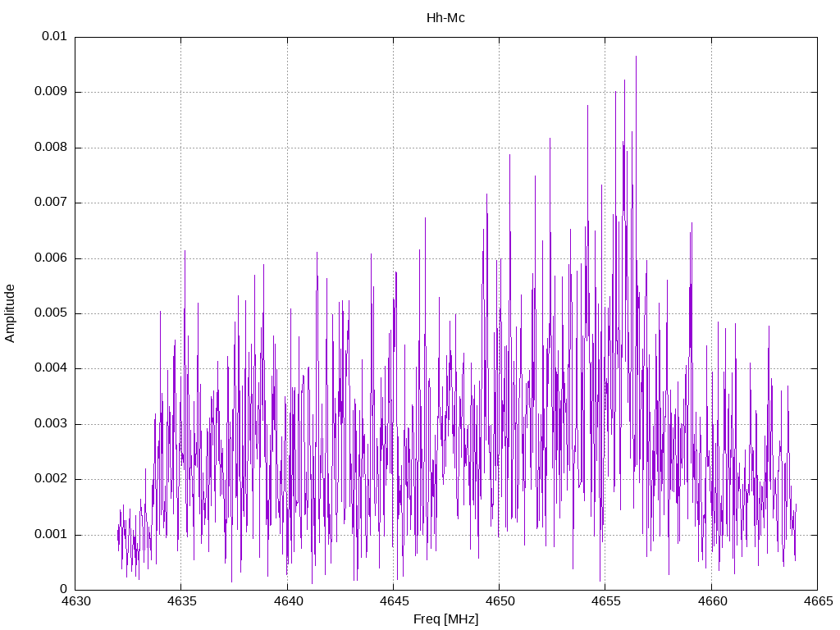
Task: Click the x-axis value 4645
Action: click(x=394, y=601)
